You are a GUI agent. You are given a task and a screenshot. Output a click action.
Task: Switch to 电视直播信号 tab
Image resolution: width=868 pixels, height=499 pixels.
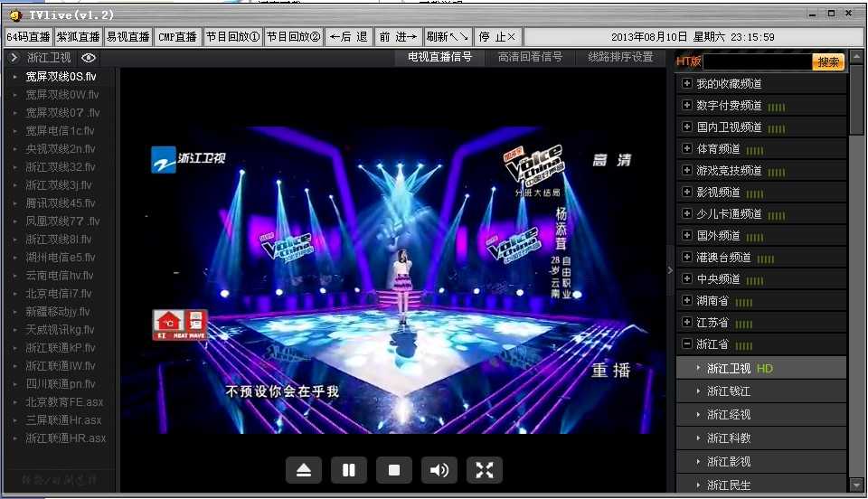click(439, 57)
